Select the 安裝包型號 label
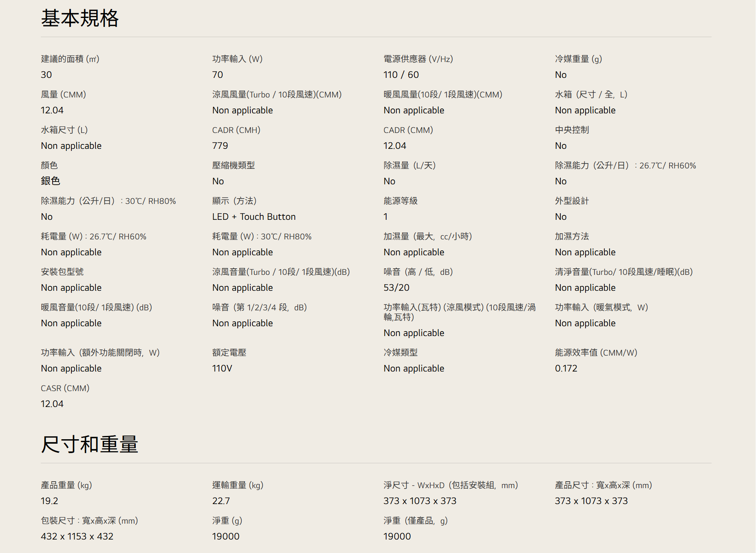 (x=62, y=272)
